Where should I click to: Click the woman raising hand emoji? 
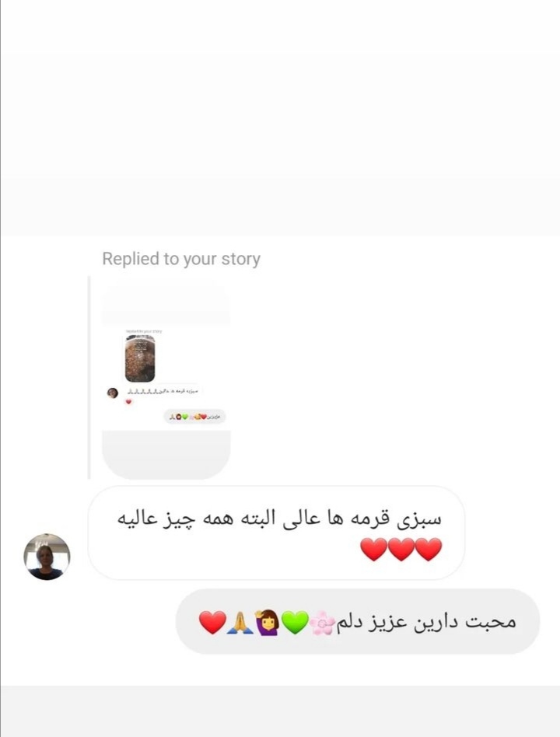[x=267, y=622]
